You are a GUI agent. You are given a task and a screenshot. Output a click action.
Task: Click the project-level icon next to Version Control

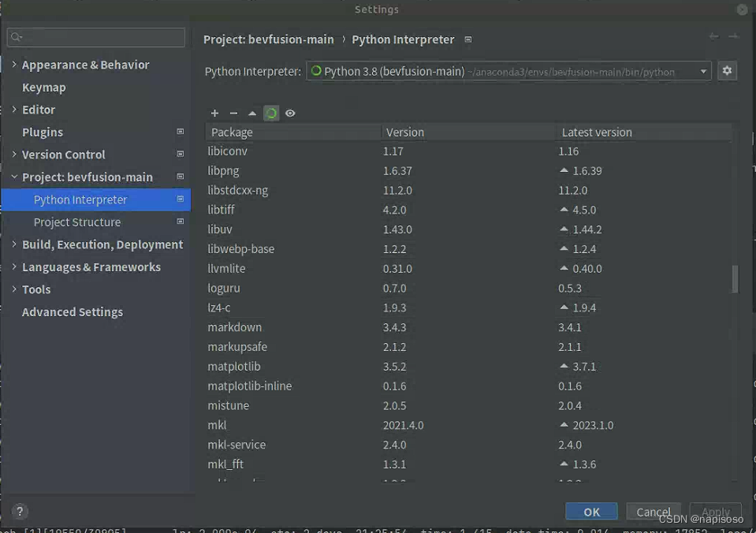(180, 154)
